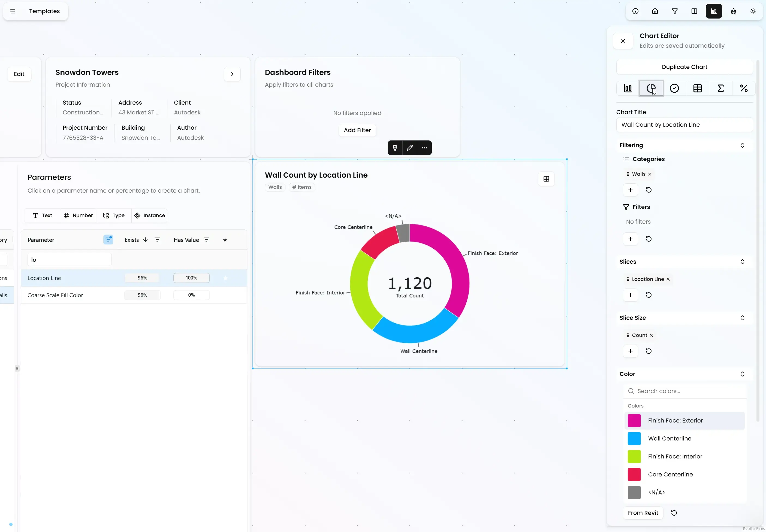The image size is (766, 532).
Task: Collapse the Filtering section
Action: coord(742,145)
